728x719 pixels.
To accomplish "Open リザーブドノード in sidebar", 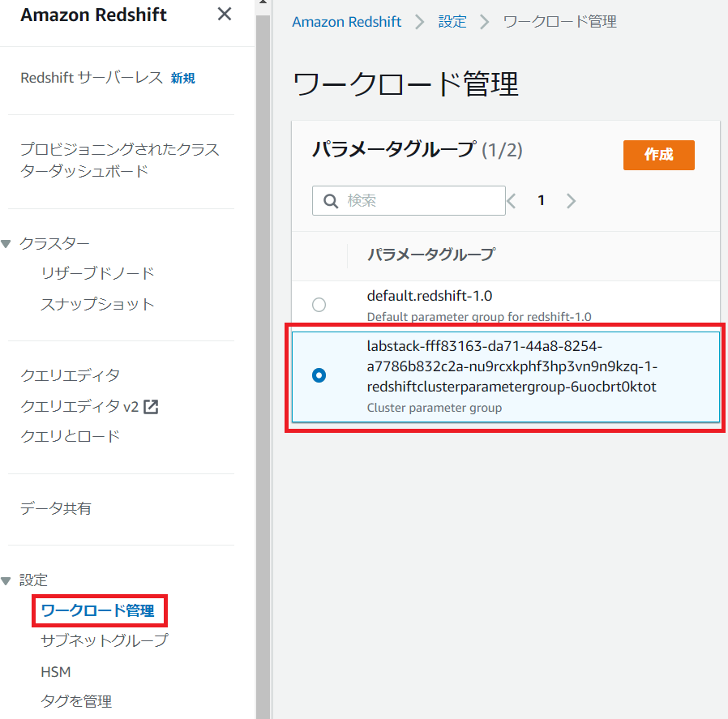I will tap(97, 273).
